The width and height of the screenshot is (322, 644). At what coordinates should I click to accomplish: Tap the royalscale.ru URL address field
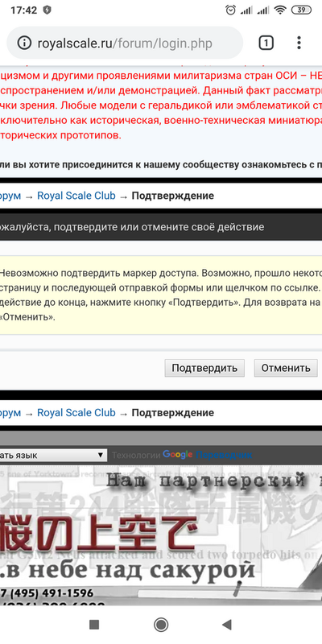125,43
